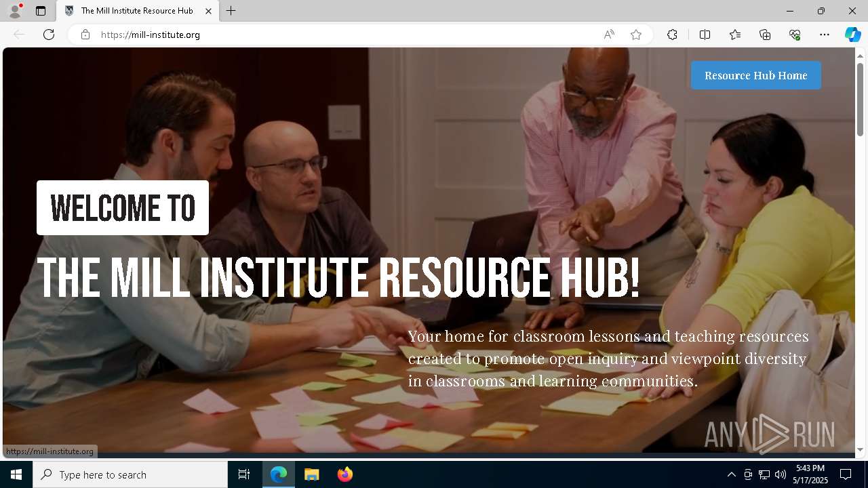Viewport: 868px width, 488px height.
Task: Toggle split screen view
Action: click(705, 35)
